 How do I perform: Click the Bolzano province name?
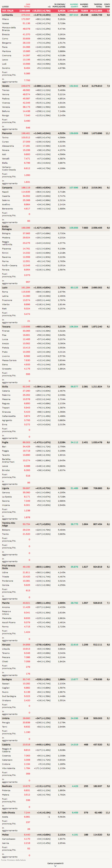point(6,530)
